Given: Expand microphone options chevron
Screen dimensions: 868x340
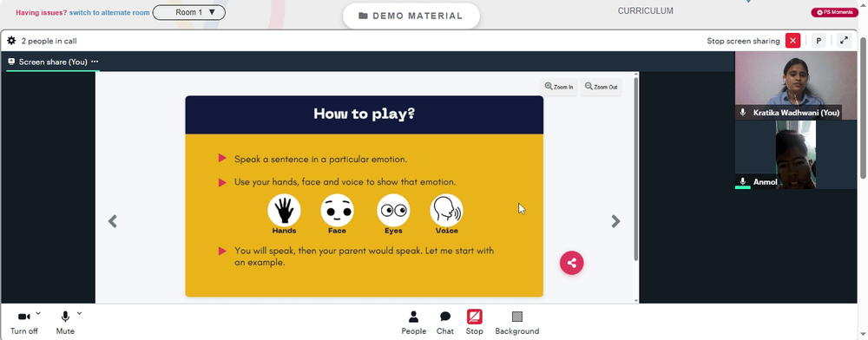Looking at the screenshot, I should 79,313.
